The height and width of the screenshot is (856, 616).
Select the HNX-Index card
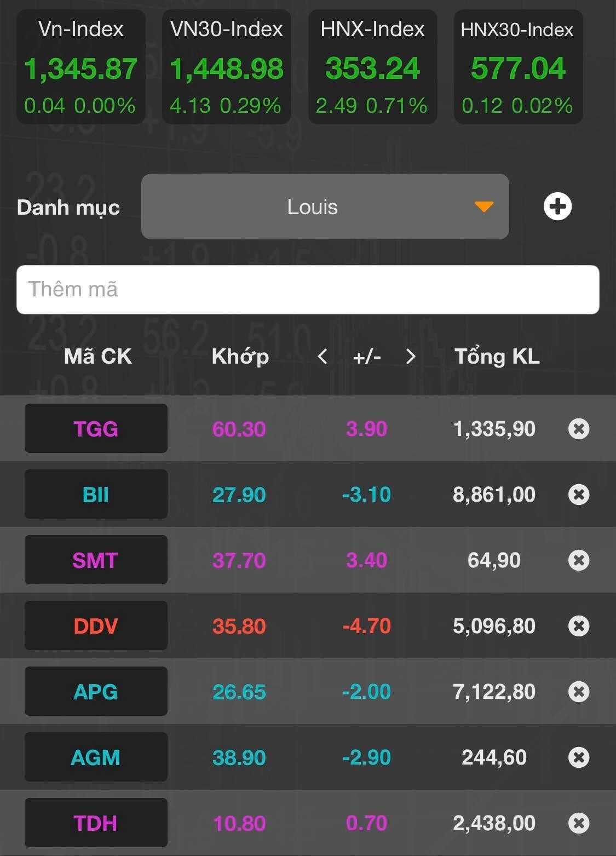click(372, 67)
